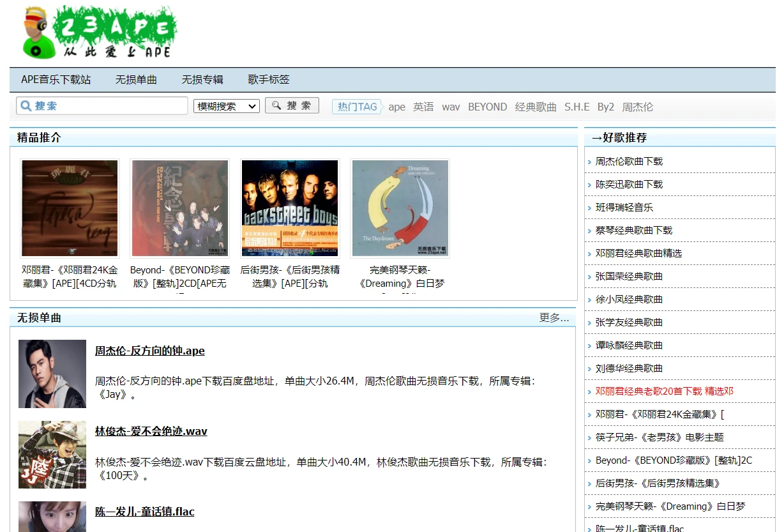Select the S.H.E hot tag
The image size is (777, 532).
point(577,107)
